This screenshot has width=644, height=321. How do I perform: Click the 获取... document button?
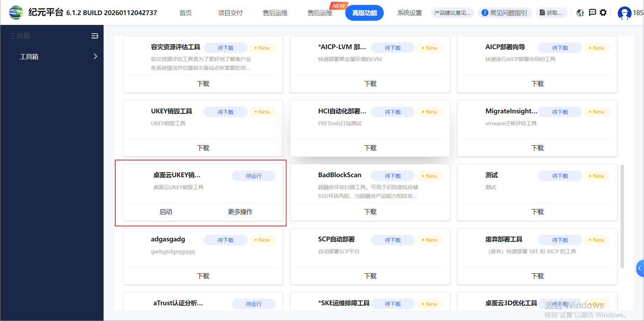(551, 13)
